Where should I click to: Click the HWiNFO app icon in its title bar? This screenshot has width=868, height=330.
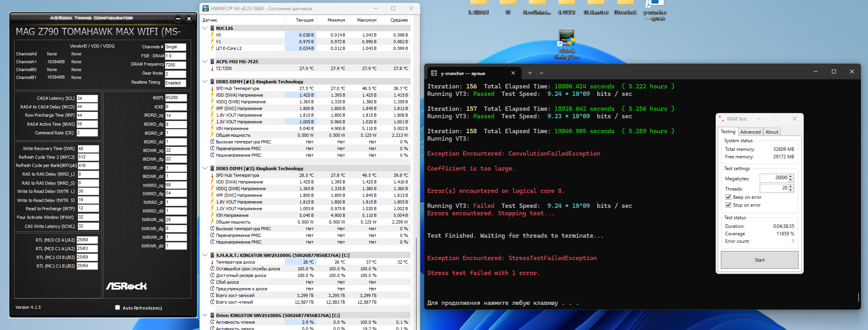206,8
